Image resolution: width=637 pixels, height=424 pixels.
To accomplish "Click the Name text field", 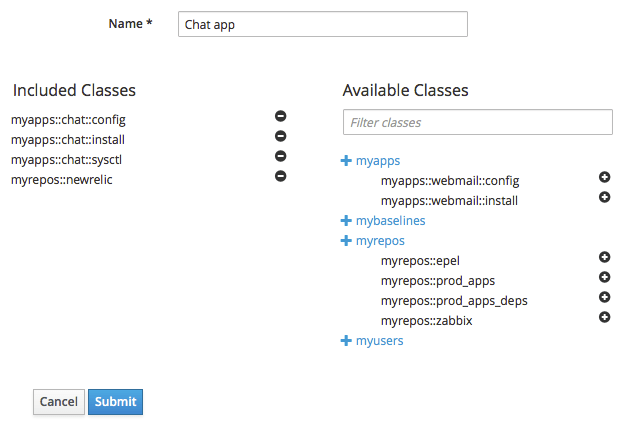I will (322, 24).
